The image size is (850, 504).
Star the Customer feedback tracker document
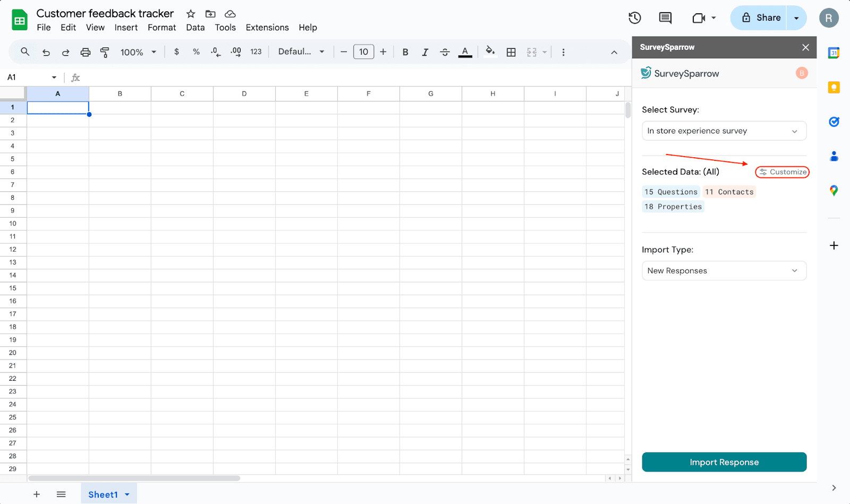191,14
